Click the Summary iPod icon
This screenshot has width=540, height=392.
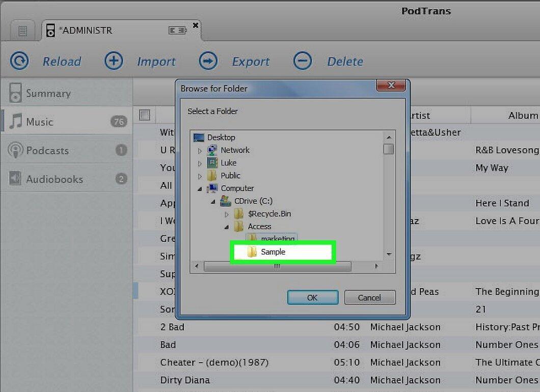click(x=15, y=93)
